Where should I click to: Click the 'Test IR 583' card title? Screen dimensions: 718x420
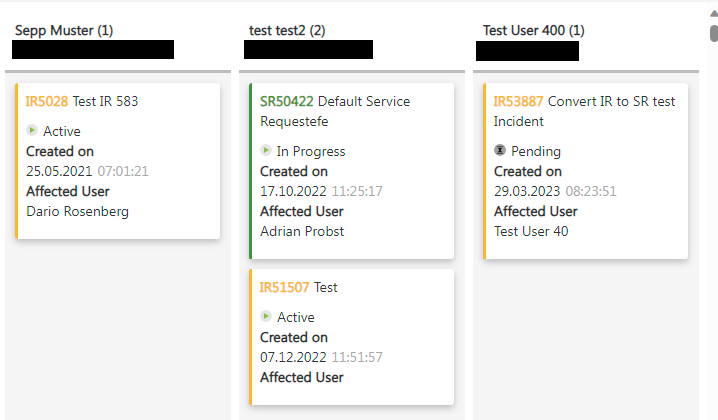(105, 101)
